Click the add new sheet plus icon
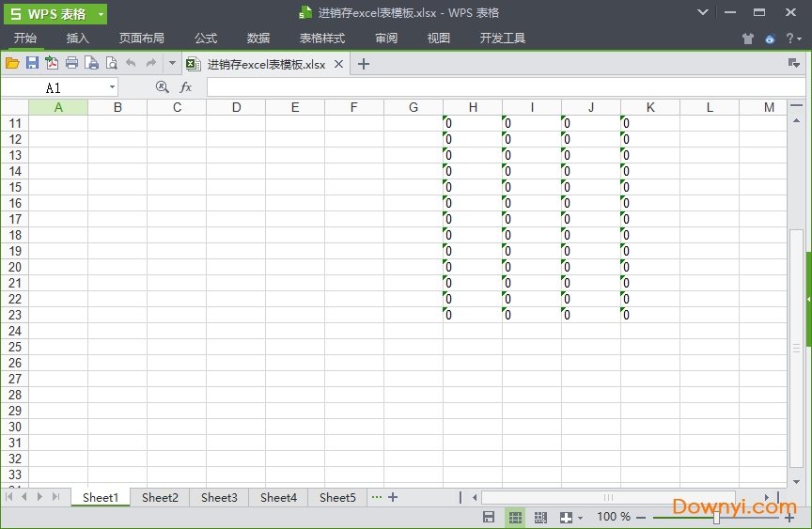The width and height of the screenshot is (812, 529). coord(393,497)
